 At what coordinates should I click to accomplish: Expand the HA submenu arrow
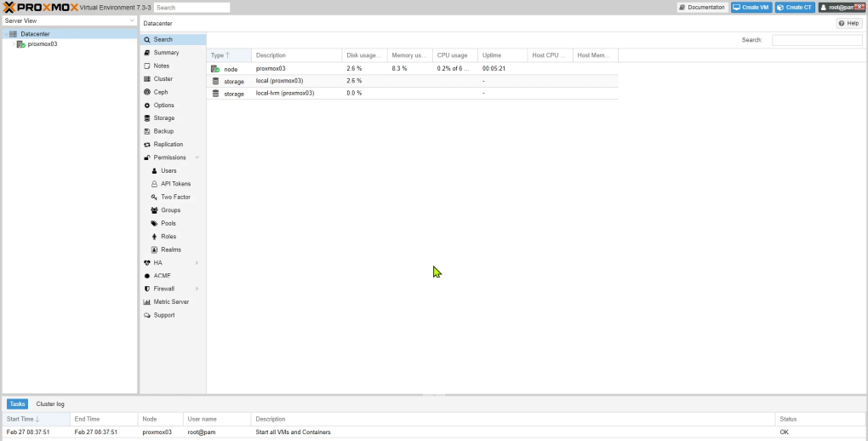click(x=197, y=263)
